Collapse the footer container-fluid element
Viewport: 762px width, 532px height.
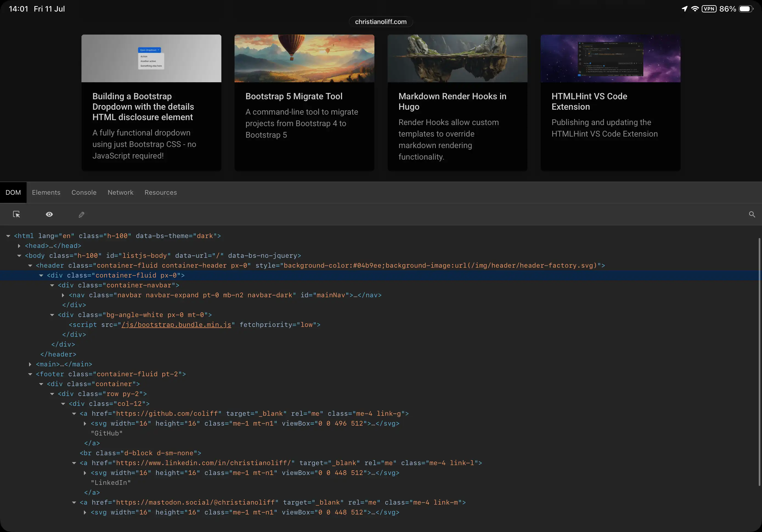point(30,374)
